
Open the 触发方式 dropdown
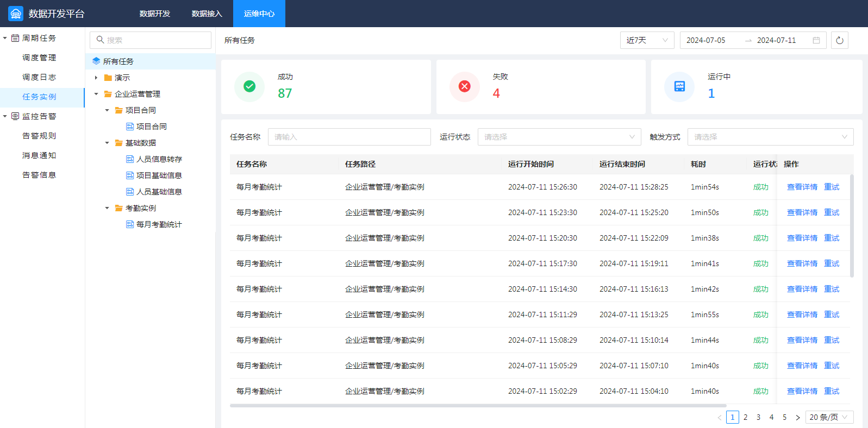770,137
